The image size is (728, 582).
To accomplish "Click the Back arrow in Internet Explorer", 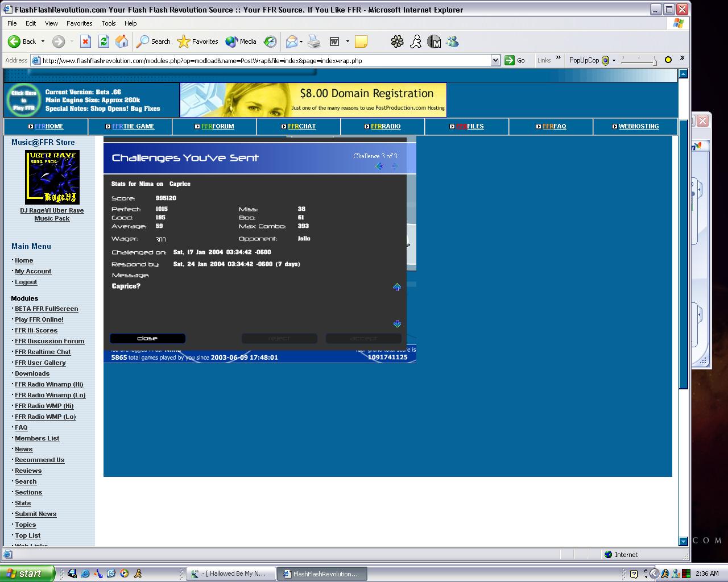I will [x=14, y=41].
